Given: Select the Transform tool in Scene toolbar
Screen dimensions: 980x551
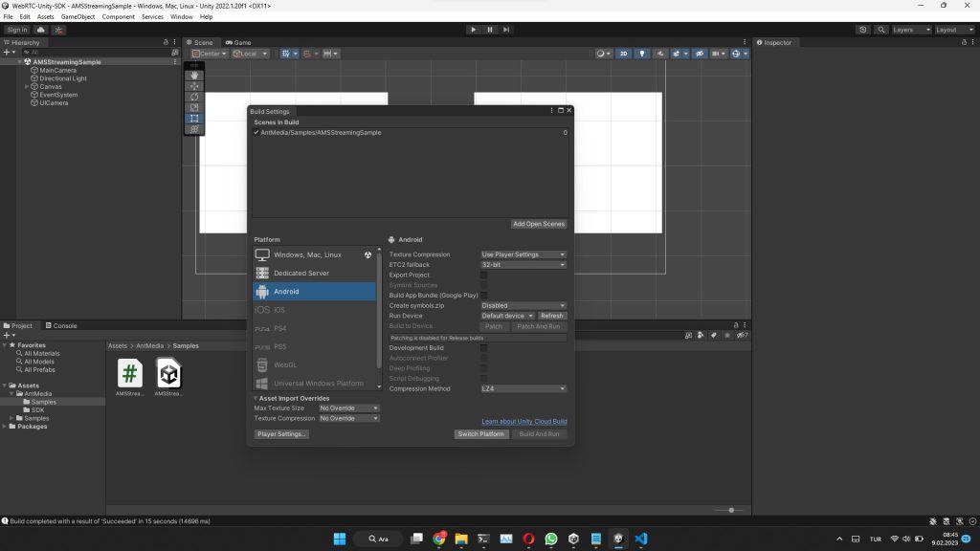Looking at the screenshot, I should 194,129.
